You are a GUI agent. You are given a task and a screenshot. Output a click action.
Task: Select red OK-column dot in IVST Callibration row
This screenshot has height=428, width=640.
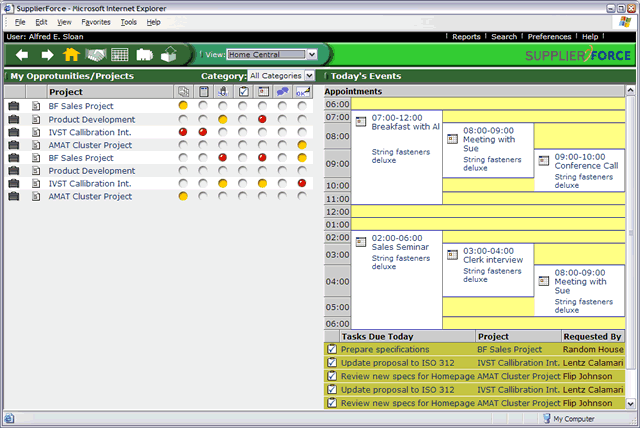(x=302, y=183)
